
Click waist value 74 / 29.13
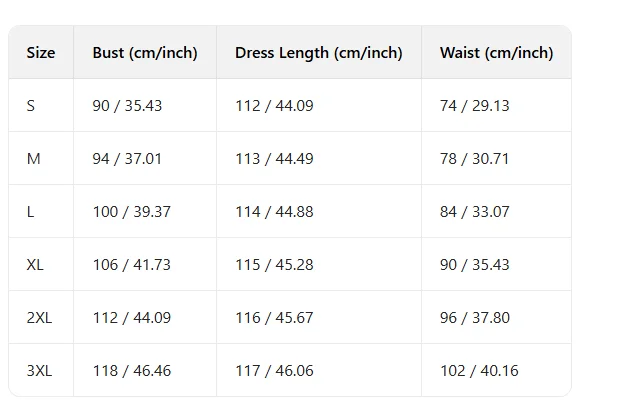click(x=475, y=106)
